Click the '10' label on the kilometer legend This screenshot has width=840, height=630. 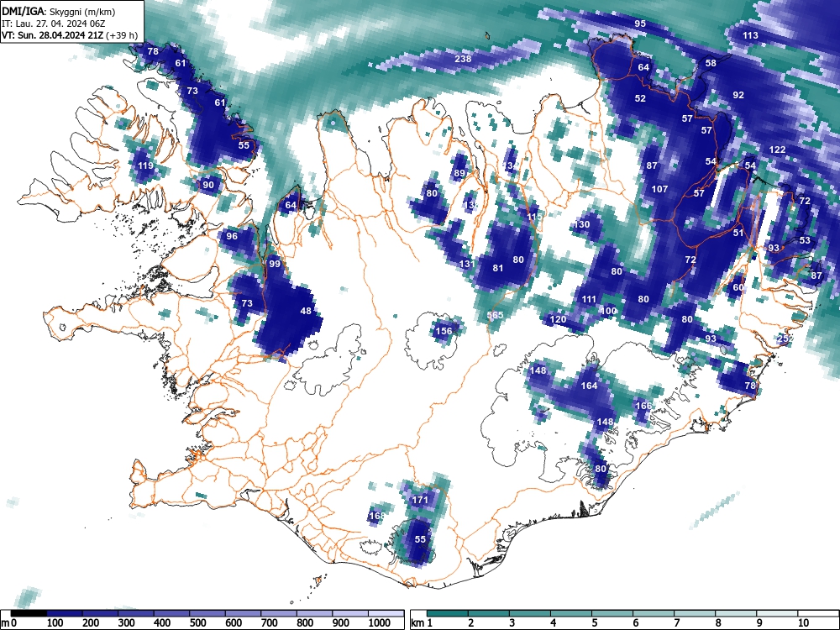(803, 623)
